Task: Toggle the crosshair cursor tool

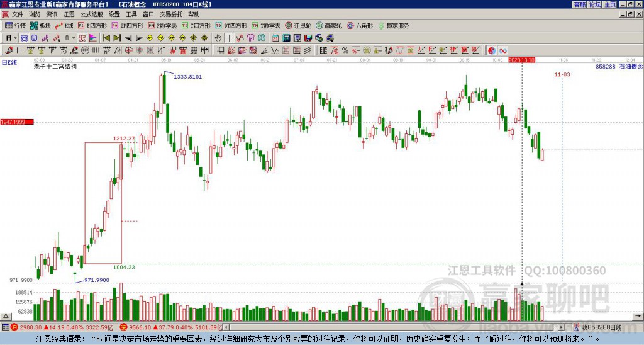Action: 229,38
